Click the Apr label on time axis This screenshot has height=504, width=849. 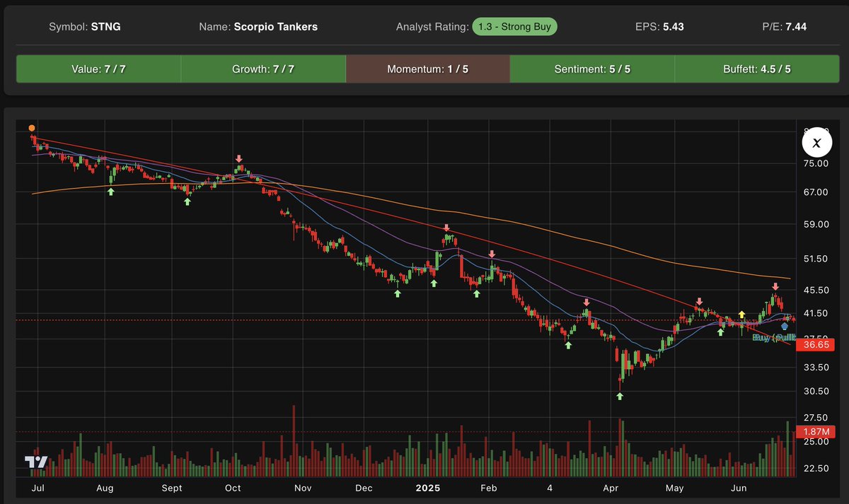610,488
